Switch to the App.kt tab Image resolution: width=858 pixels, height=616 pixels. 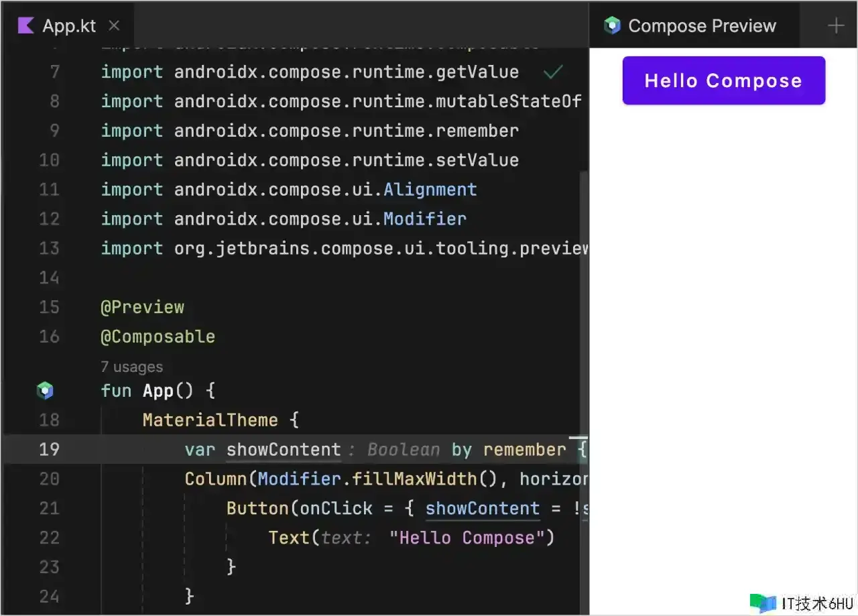pyautogui.click(x=69, y=26)
